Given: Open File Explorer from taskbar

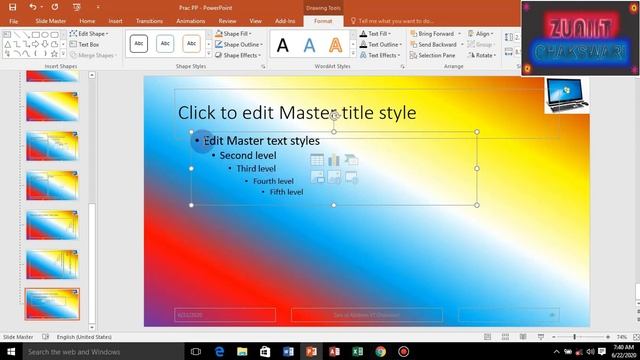Looking at the screenshot, I should click(x=242, y=351).
